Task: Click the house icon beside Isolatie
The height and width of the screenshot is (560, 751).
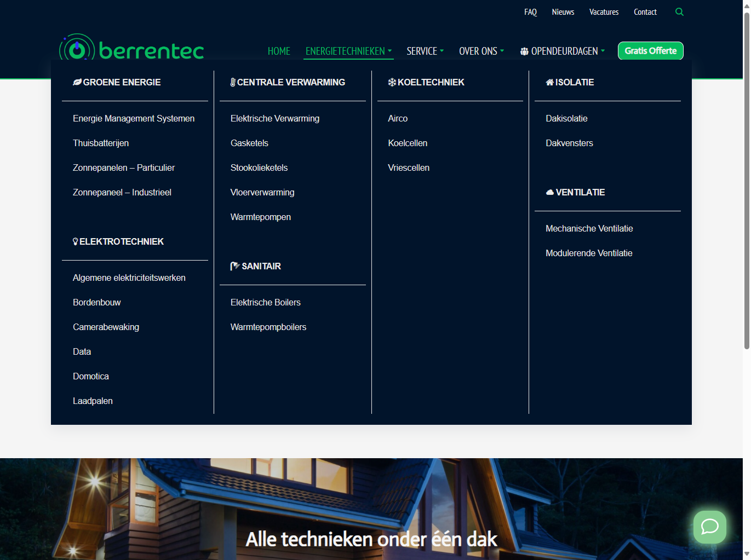Action: click(x=549, y=82)
